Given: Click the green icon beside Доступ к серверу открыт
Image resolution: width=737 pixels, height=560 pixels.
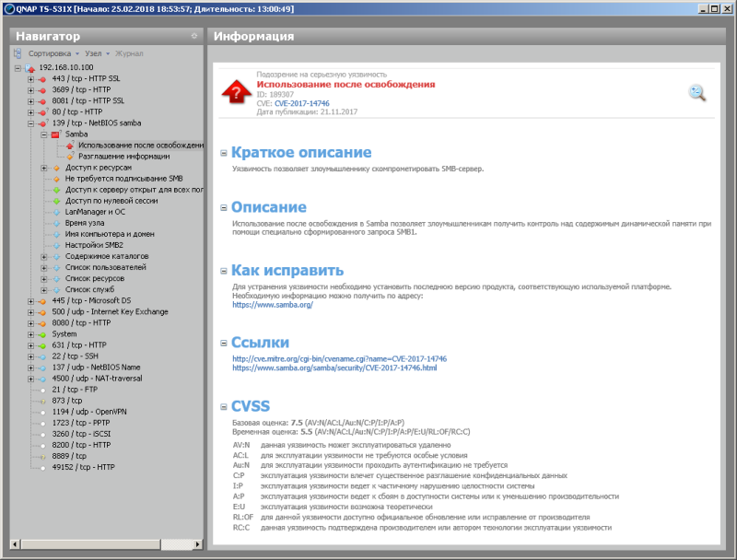Looking at the screenshot, I should (56, 190).
